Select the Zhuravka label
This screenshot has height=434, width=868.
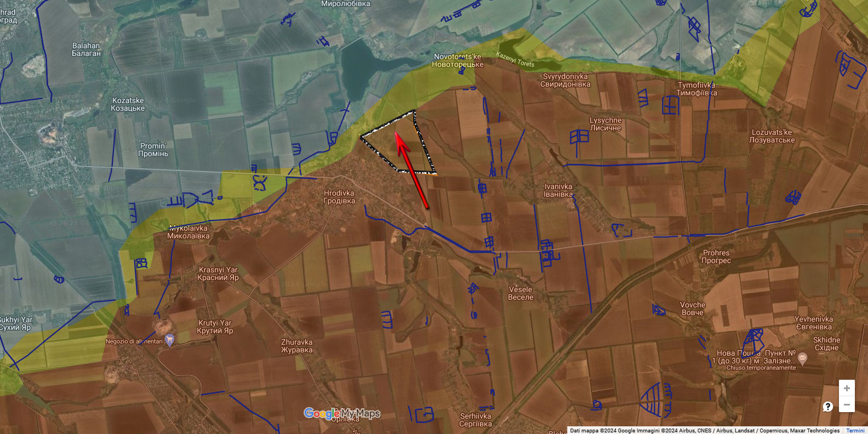(x=296, y=346)
